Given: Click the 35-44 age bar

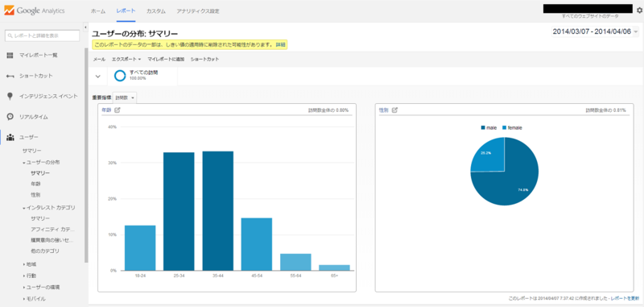Looking at the screenshot, I should click(x=217, y=211).
